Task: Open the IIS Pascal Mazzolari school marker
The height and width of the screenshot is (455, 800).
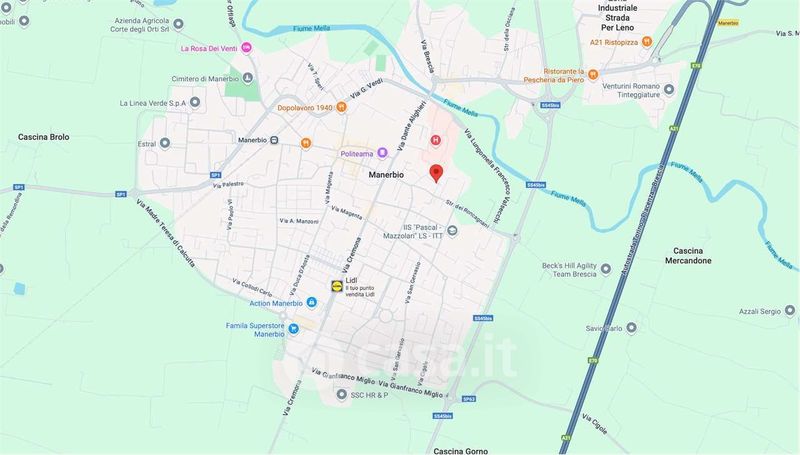Action: pos(452,231)
